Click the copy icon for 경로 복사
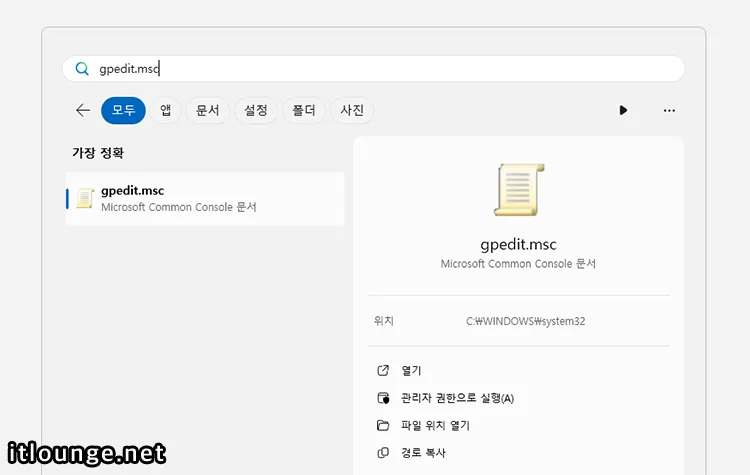Viewport: 750px width, 475px height. pos(383,453)
